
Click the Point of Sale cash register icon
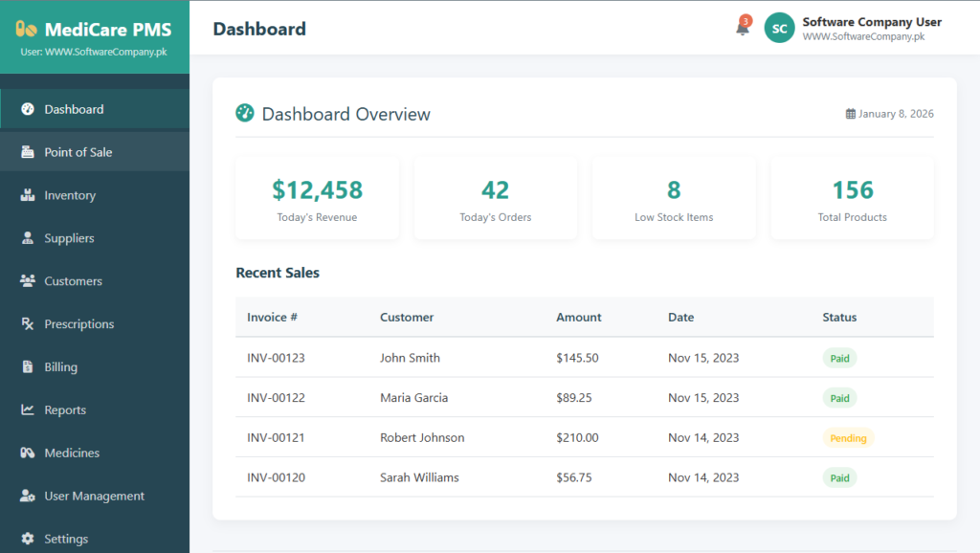click(x=28, y=152)
